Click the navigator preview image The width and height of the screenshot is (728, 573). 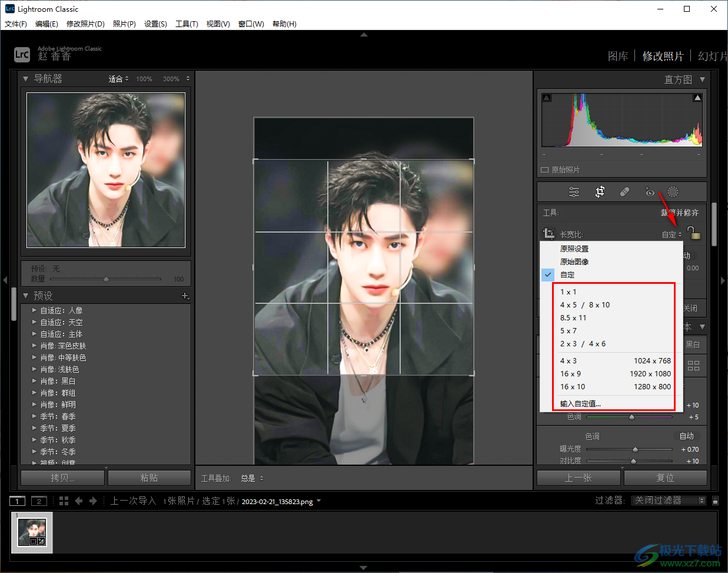click(106, 170)
